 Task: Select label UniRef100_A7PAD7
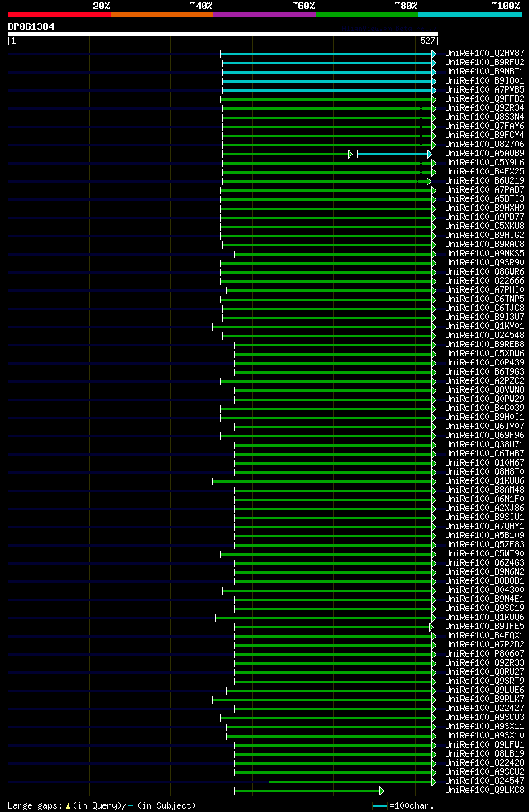484,189
